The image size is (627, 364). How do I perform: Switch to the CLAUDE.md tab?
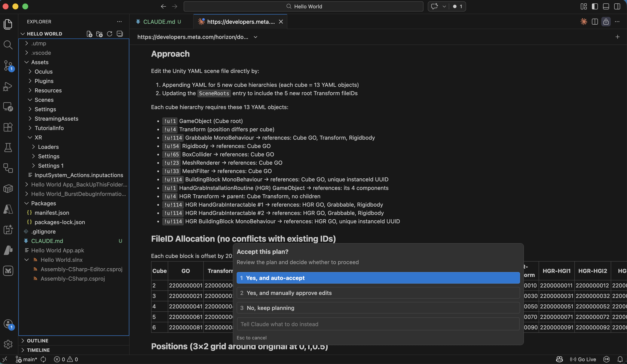pyautogui.click(x=159, y=22)
